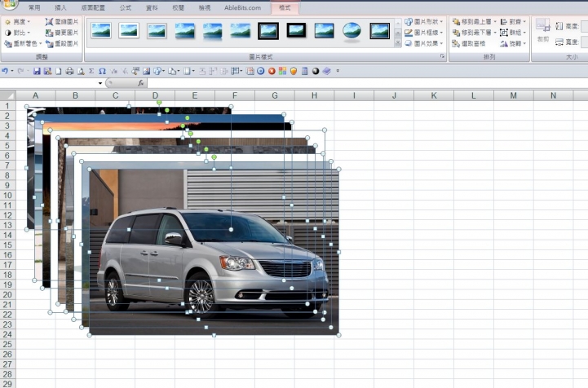Image resolution: width=588 pixels, height=388 pixels.
Task: Click the four-color squares icon
Action: pyautogui.click(x=282, y=71)
